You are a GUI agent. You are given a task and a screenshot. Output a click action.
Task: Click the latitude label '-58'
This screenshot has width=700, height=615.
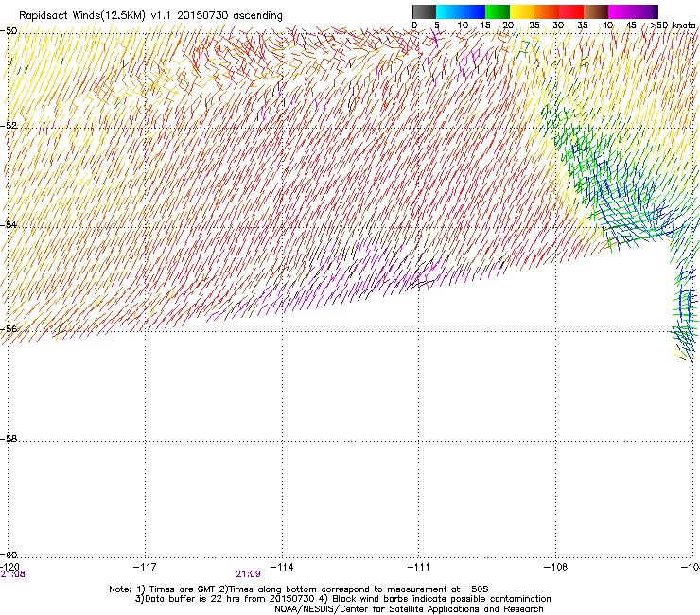(x=9, y=439)
